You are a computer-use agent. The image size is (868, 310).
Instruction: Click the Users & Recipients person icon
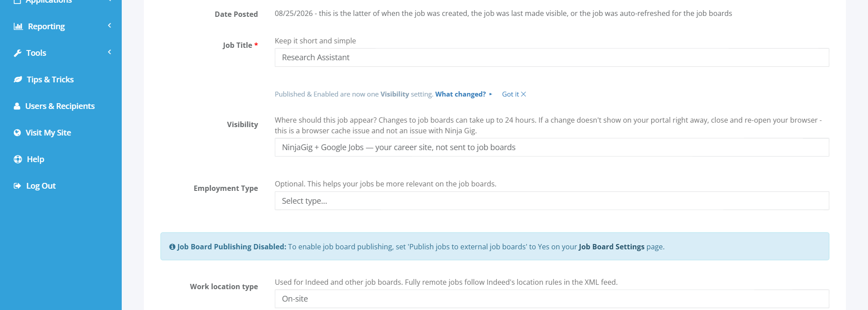click(x=17, y=106)
